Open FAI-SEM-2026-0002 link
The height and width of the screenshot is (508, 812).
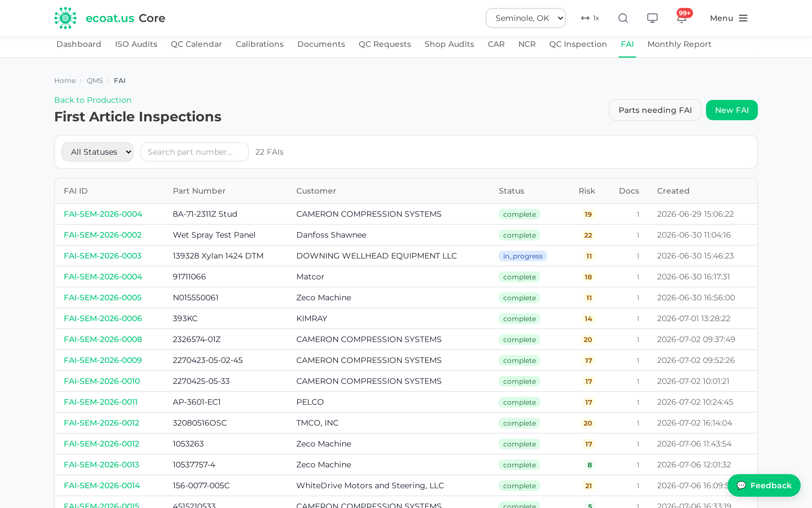(x=103, y=235)
